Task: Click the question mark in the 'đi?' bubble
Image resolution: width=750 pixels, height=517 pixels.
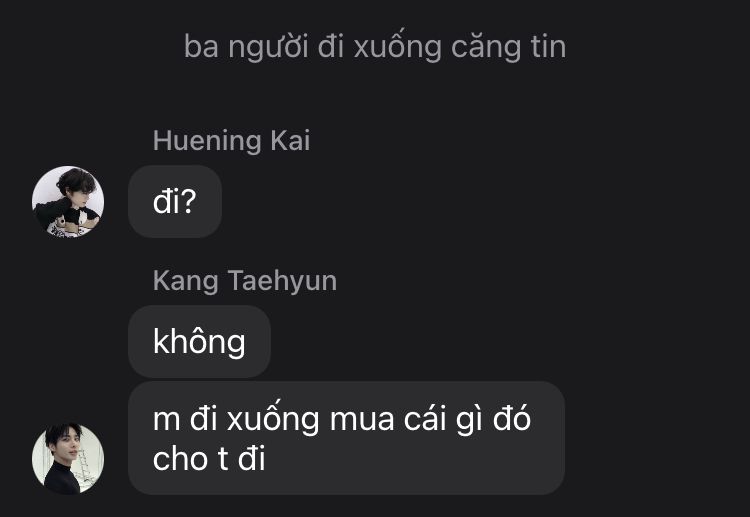Action: click(x=189, y=201)
